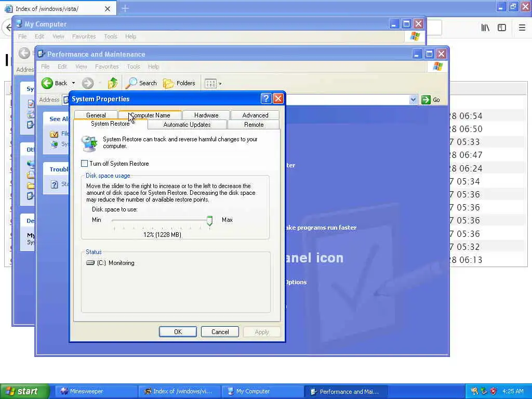This screenshot has height=399, width=532.
Task: Open the Remote tab
Action: [x=254, y=125]
